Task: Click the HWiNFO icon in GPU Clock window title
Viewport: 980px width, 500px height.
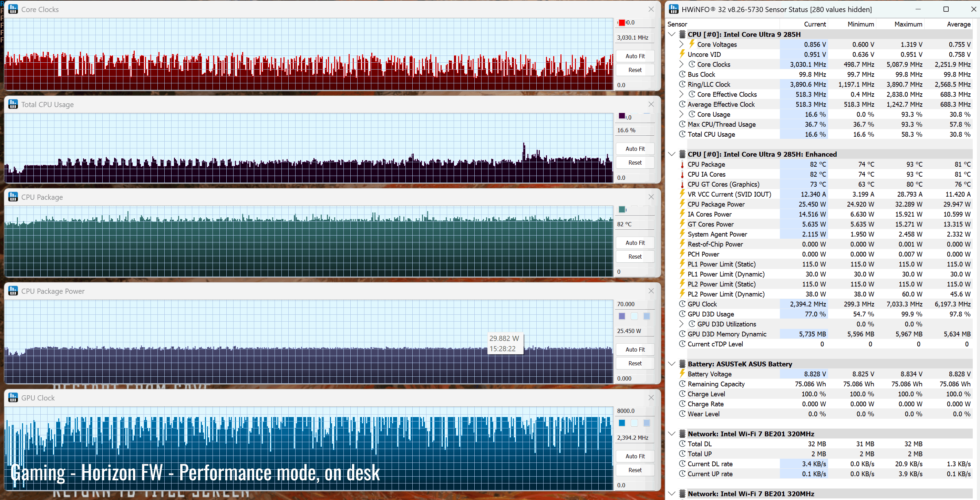Action: coord(13,398)
